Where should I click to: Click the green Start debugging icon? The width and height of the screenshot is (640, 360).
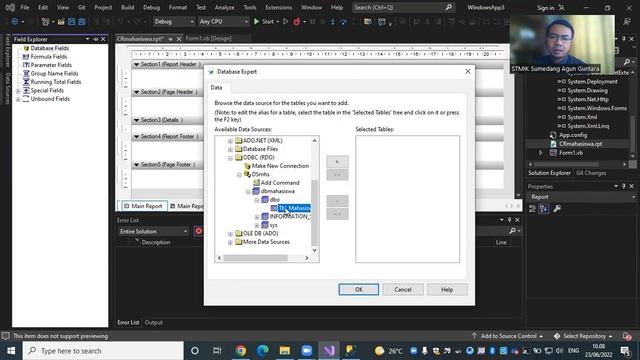tap(256, 21)
